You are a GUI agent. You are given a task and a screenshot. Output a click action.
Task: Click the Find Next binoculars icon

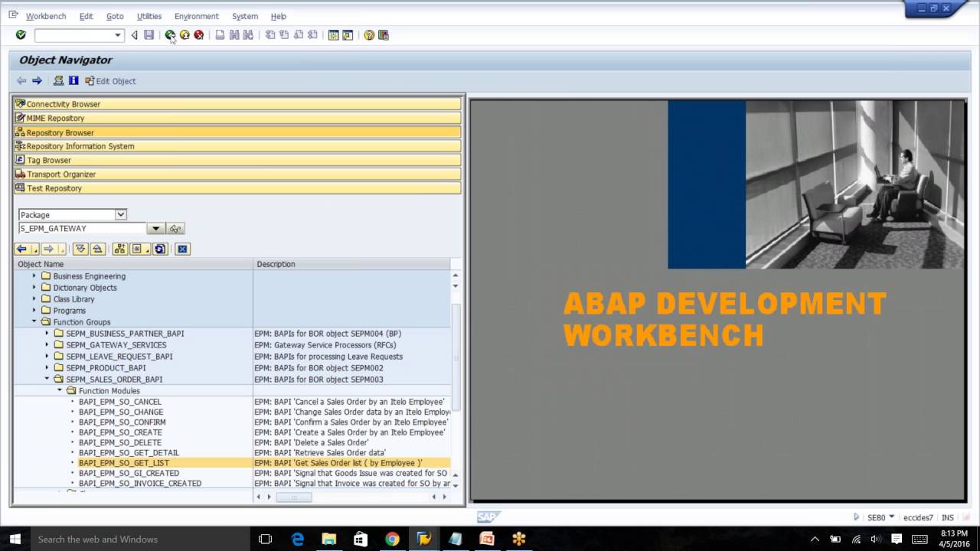pyautogui.click(x=248, y=35)
